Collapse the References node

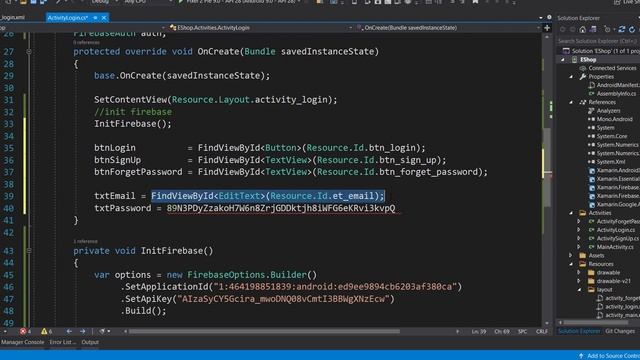pyautogui.click(x=571, y=102)
